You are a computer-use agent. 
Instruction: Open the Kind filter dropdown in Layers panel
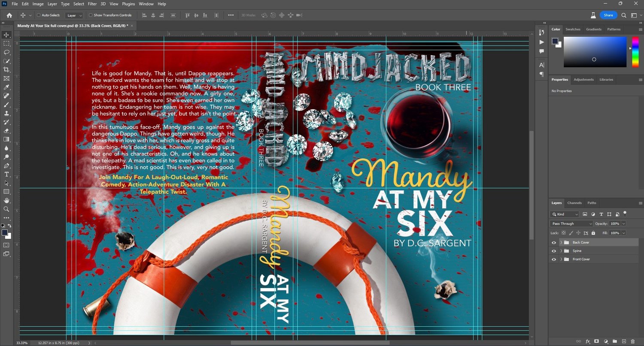565,214
